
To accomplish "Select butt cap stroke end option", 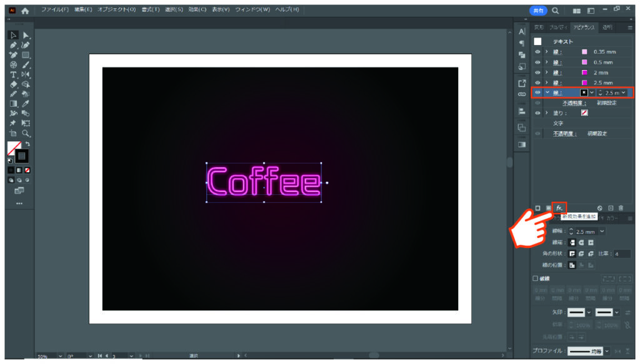I will click(x=572, y=242).
